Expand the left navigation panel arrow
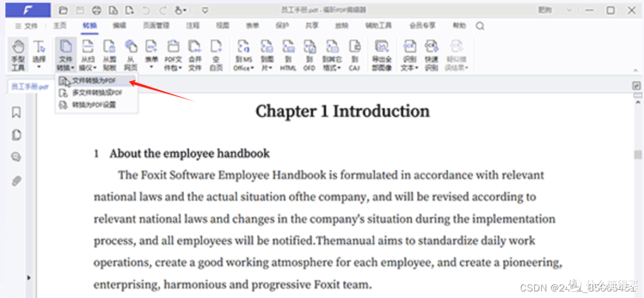This screenshot has width=644, height=298. [29, 278]
